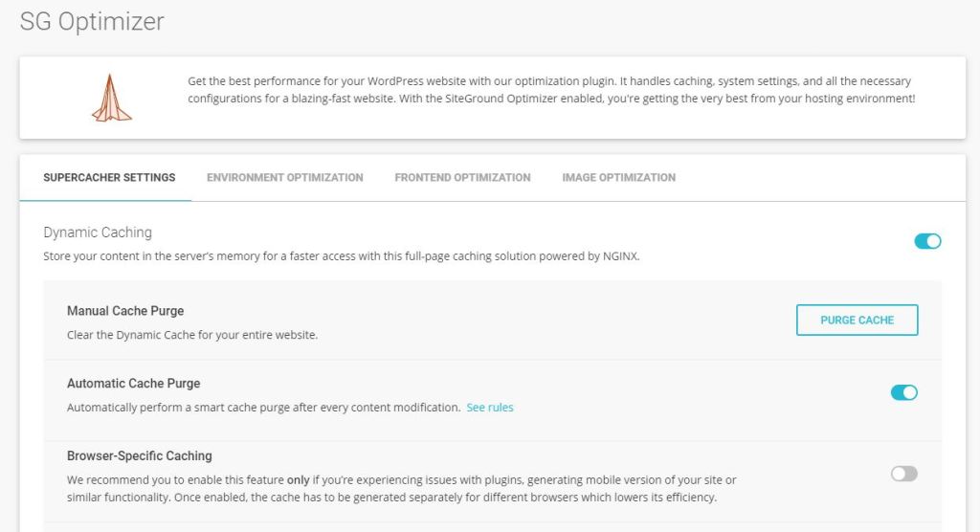Viewport: 980px width, 532px height.
Task: Open the See rules link
Action: click(x=490, y=408)
